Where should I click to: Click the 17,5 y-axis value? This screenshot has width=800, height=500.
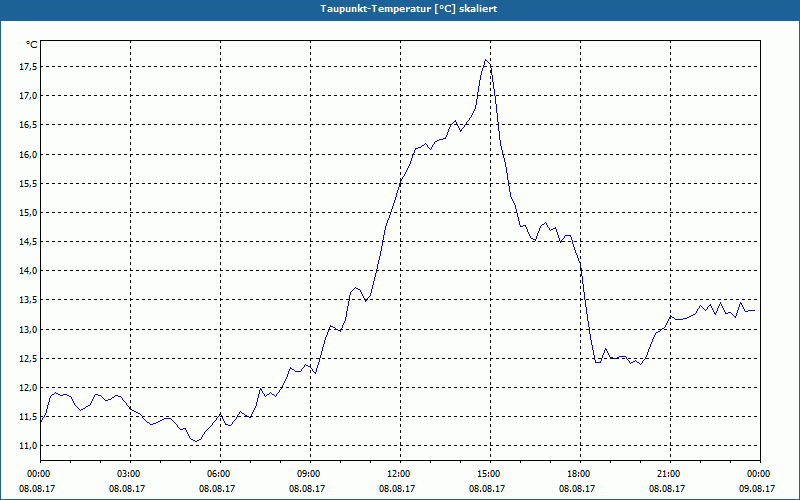point(29,67)
